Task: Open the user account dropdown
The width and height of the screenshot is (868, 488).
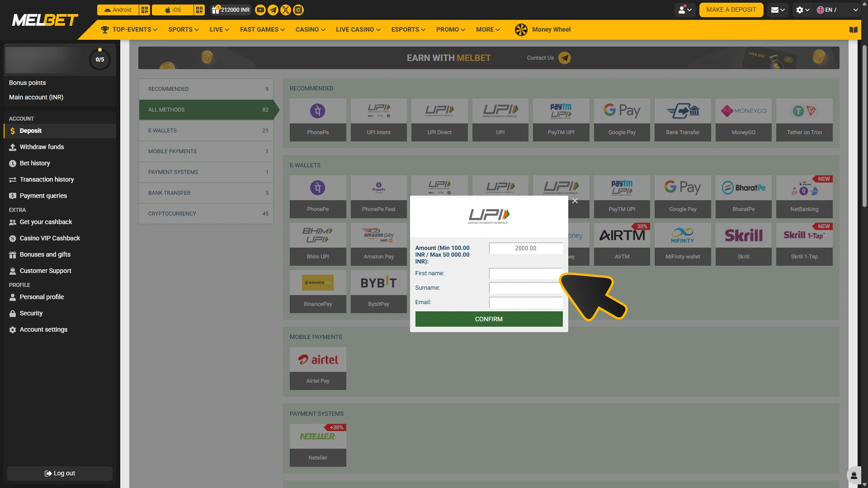Action: tap(685, 10)
